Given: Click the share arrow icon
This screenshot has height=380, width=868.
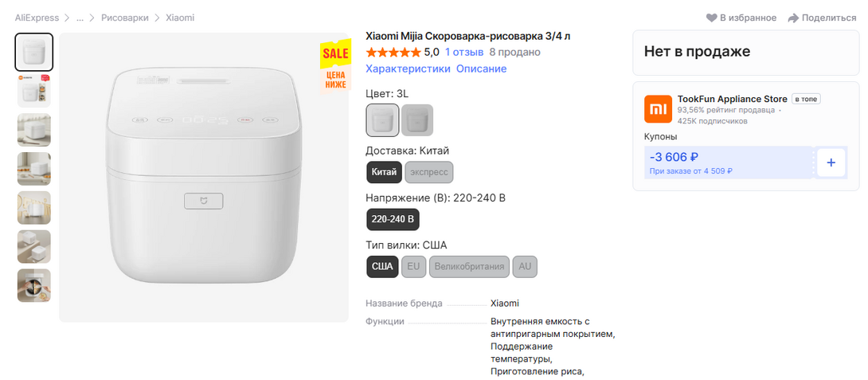Looking at the screenshot, I should 793,18.
